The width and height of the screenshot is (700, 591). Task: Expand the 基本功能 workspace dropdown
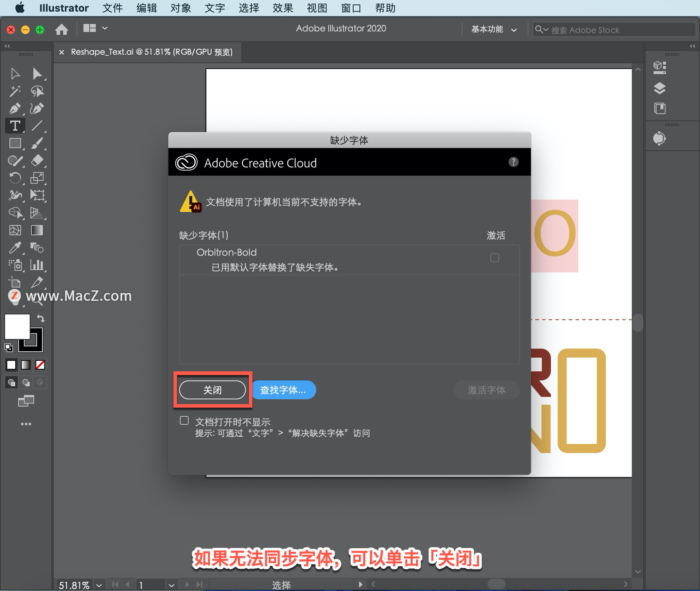click(x=494, y=30)
